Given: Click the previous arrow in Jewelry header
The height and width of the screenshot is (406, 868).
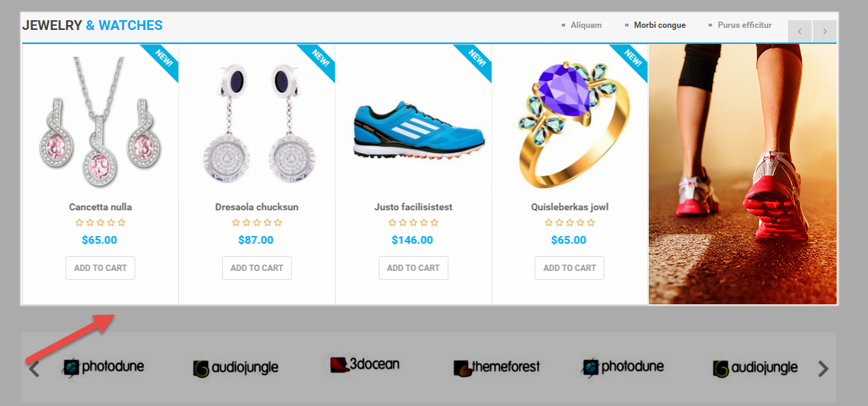Looking at the screenshot, I should click(x=800, y=31).
